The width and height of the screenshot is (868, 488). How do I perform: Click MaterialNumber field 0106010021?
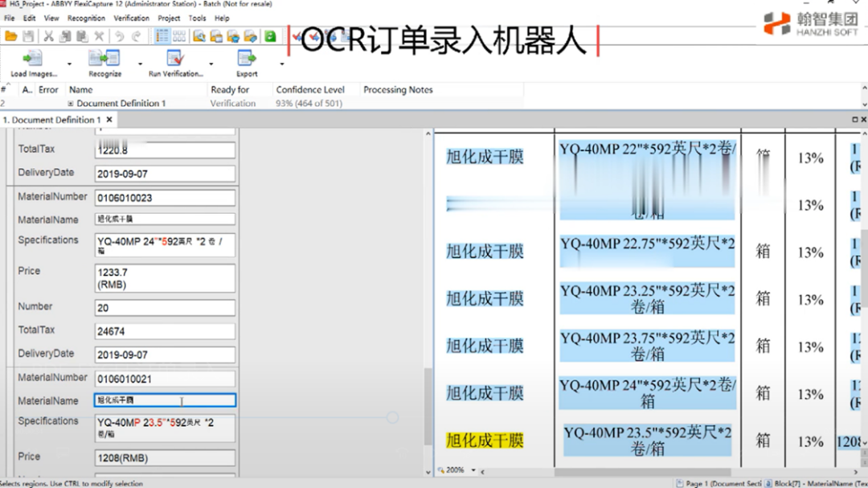165,379
